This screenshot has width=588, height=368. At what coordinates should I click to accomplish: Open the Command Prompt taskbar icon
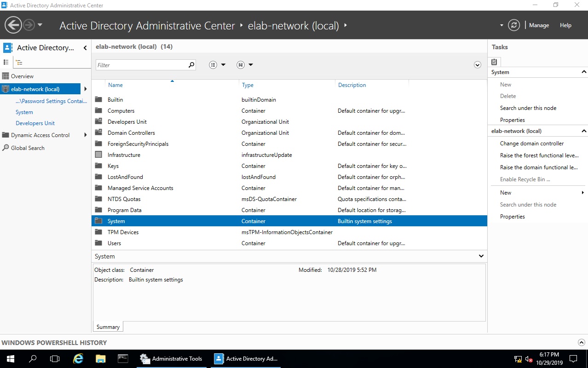click(x=123, y=359)
